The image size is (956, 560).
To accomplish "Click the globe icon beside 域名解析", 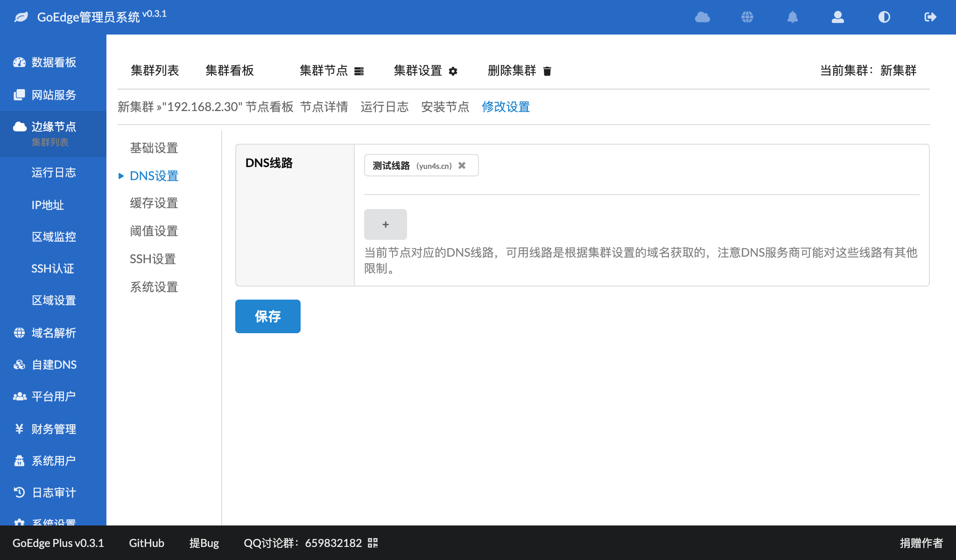I will click(19, 333).
